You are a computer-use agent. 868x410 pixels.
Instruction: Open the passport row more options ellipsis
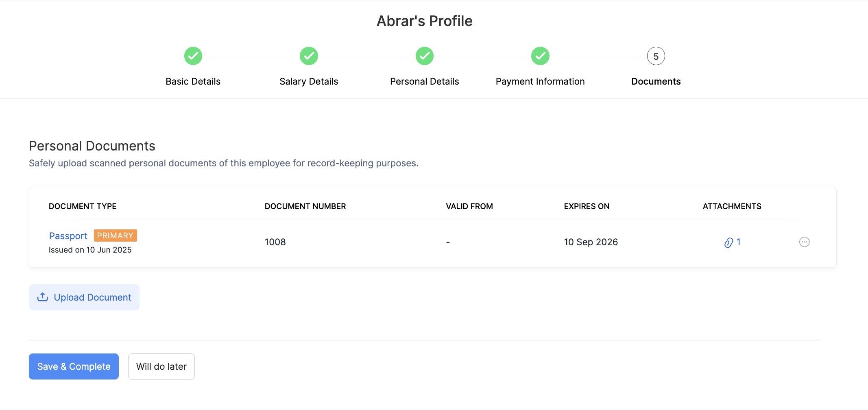click(x=804, y=242)
